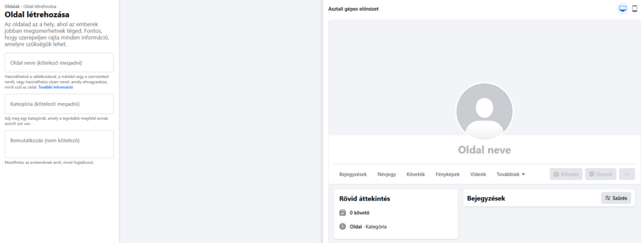Open the Bejegyzések tab
Viewport: 644px width, 243px height.
pyautogui.click(x=353, y=174)
